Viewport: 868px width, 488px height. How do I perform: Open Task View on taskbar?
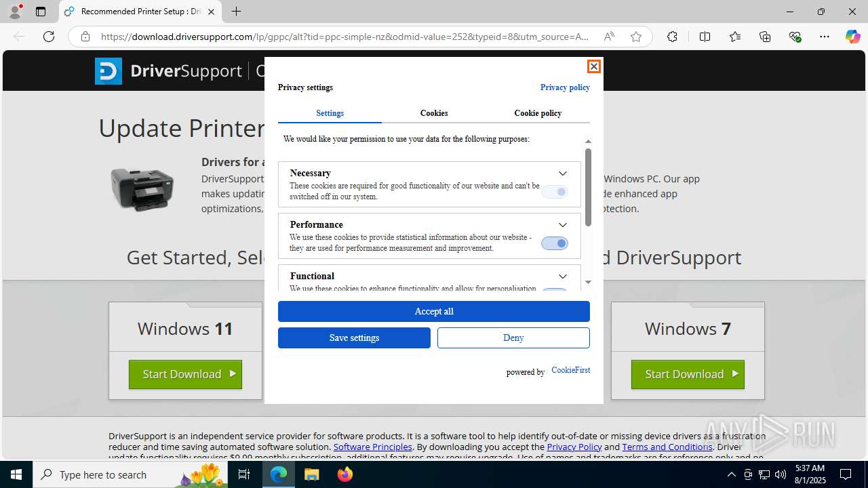coord(245,474)
